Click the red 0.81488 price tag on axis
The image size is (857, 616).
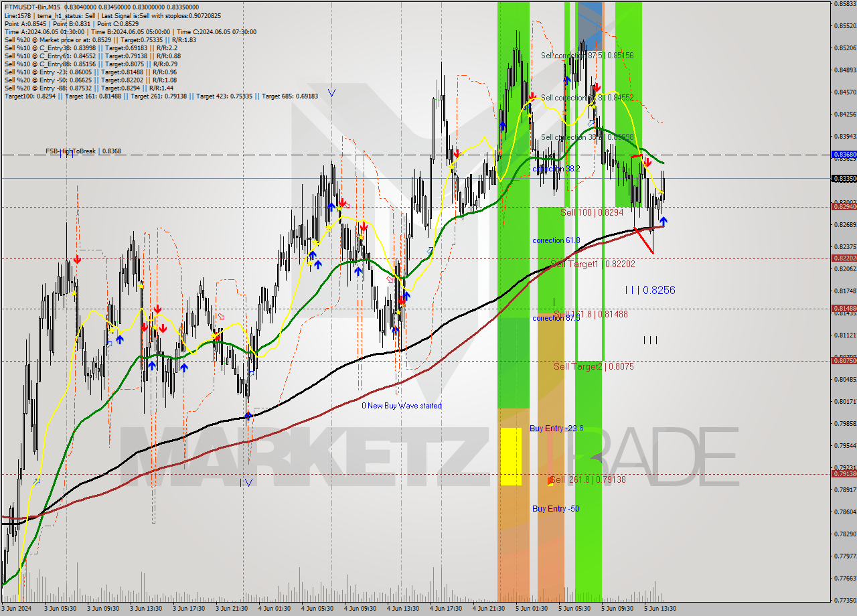click(x=844, y=308)
